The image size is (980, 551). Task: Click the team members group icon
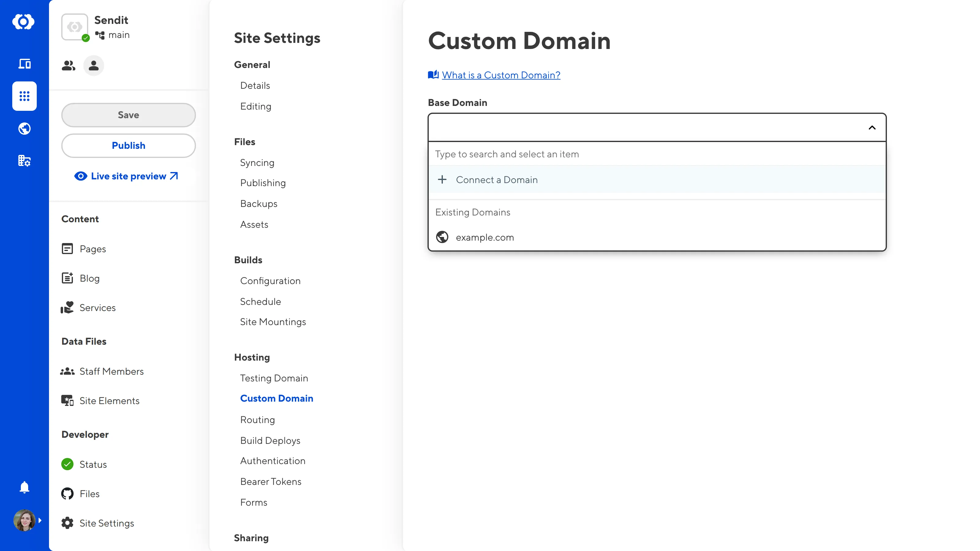[69, 66]
